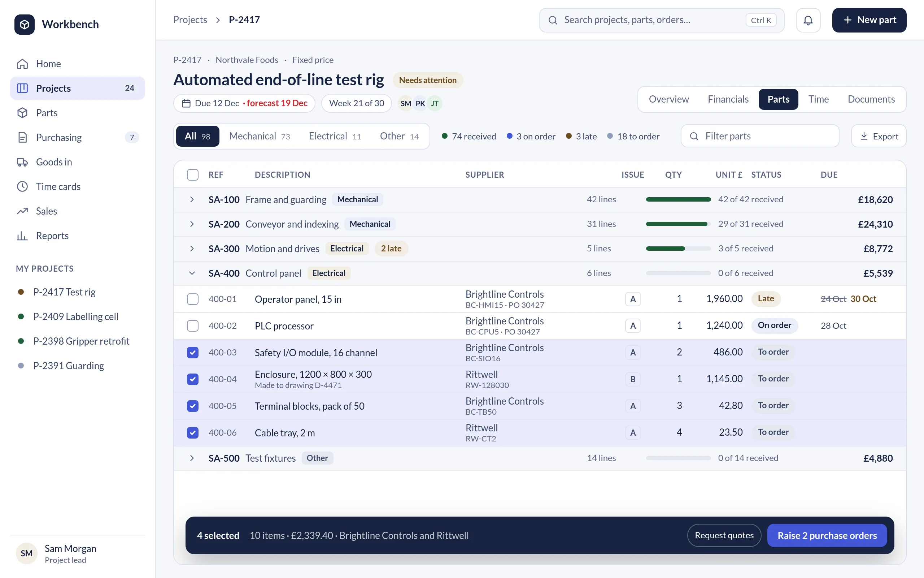The image size is (924, 578).
Task: Click the SM avatar in the project header
Action: coord(405,103)
